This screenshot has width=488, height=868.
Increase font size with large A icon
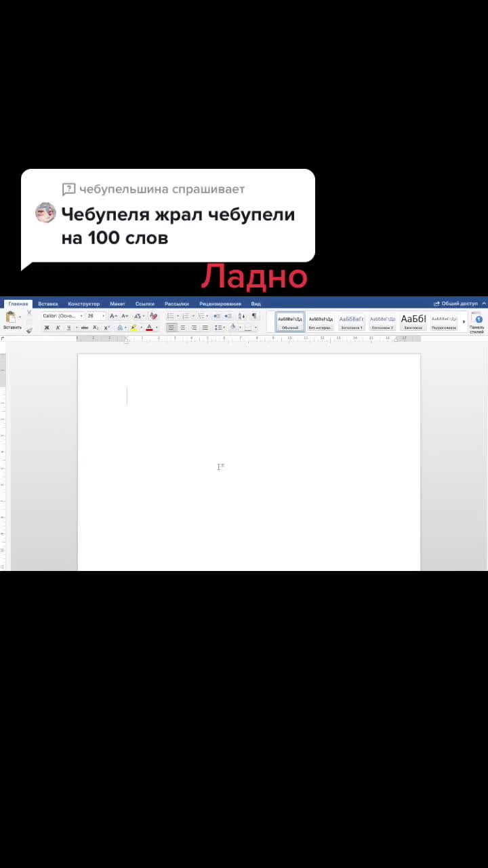(113, 316)
